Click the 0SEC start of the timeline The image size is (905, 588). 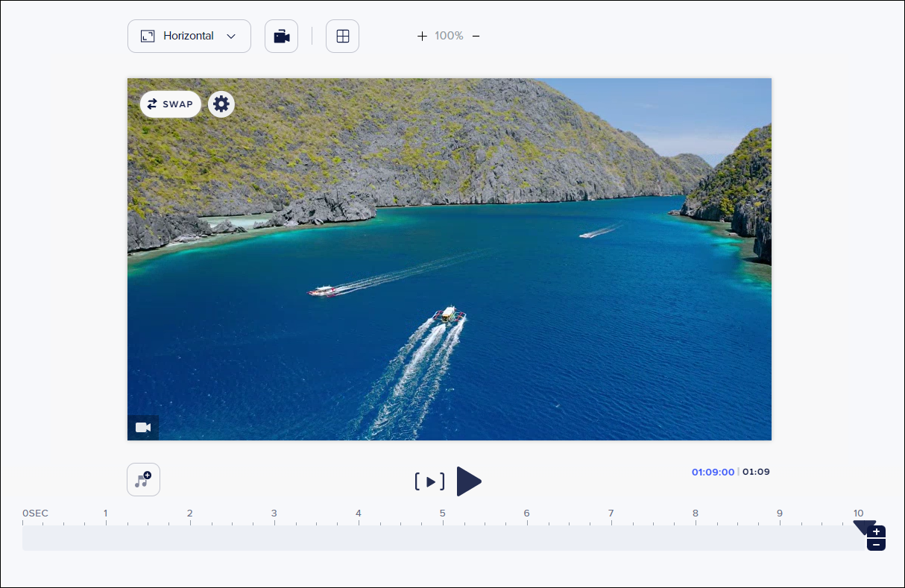pos(35,513)
